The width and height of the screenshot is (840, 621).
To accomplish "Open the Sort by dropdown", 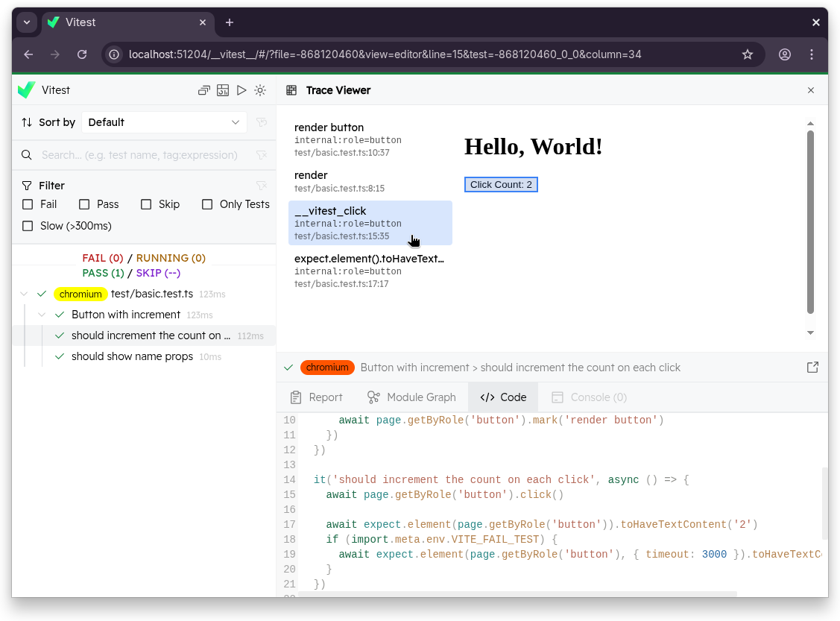I will pyautogui.click(x=164, y=122).
